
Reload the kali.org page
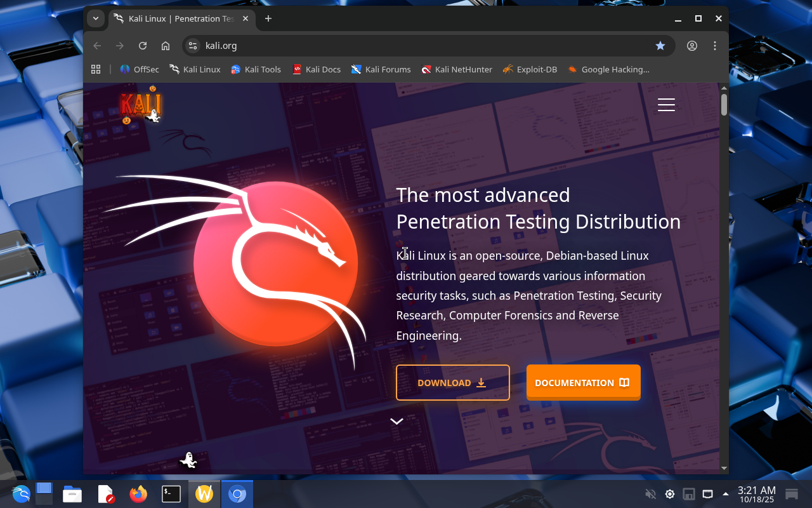point(143,46)
